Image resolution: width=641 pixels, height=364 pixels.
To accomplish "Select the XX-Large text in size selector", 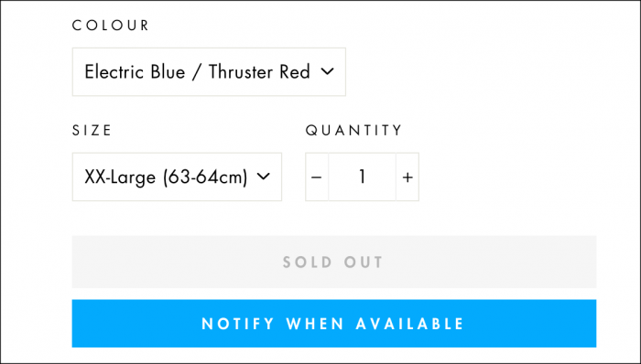I will click(120, 177).
